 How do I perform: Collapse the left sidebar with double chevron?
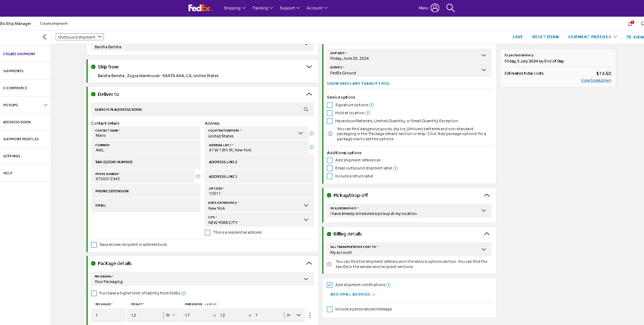click(45, 37)
